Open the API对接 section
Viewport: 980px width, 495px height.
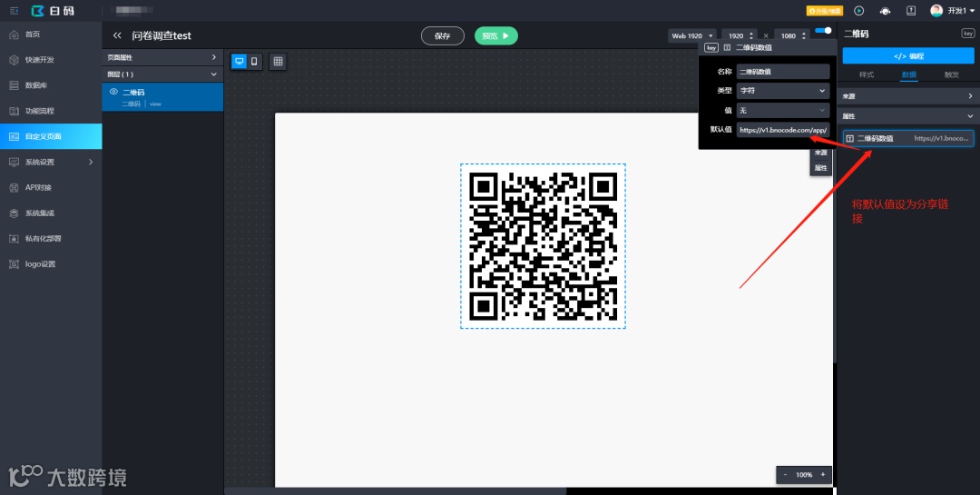click(51, 187)
